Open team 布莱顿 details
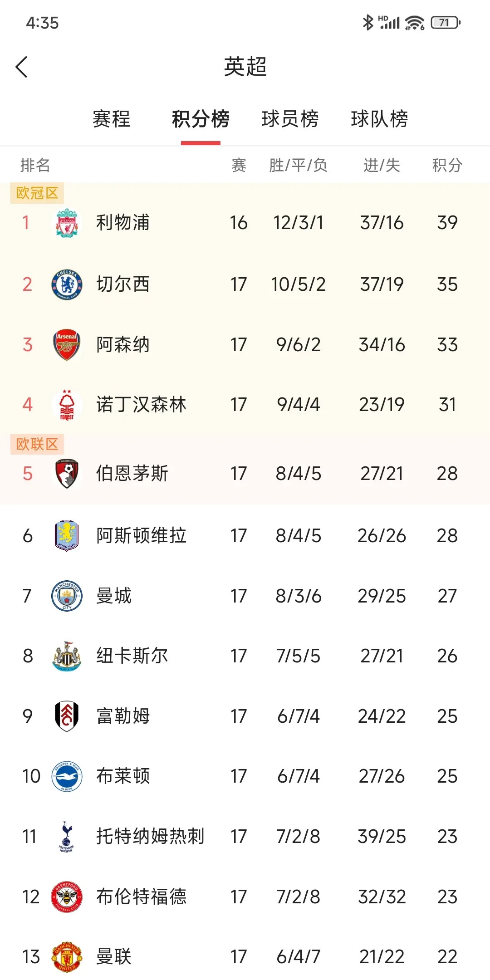The width and height of the screenshot is (490, 980). click(x=123, y=776)
